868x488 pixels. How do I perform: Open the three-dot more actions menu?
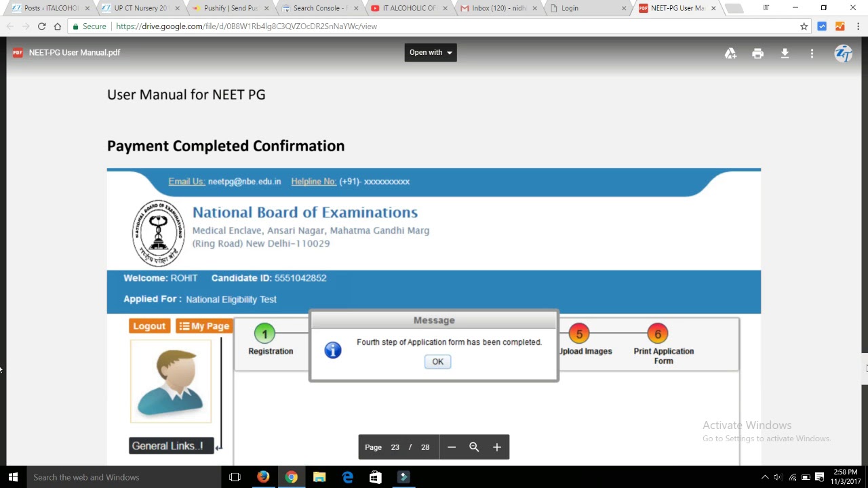(x=812, y=53)
